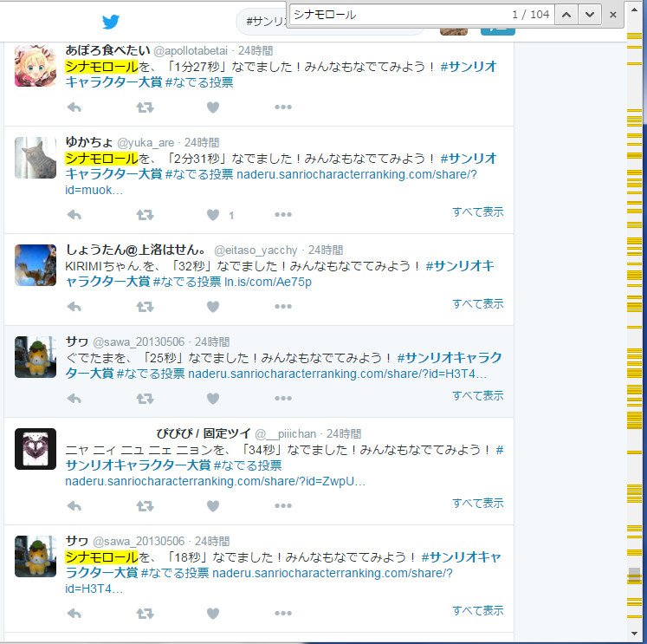Open more options on __piiichan tweet

pos(283,505)
